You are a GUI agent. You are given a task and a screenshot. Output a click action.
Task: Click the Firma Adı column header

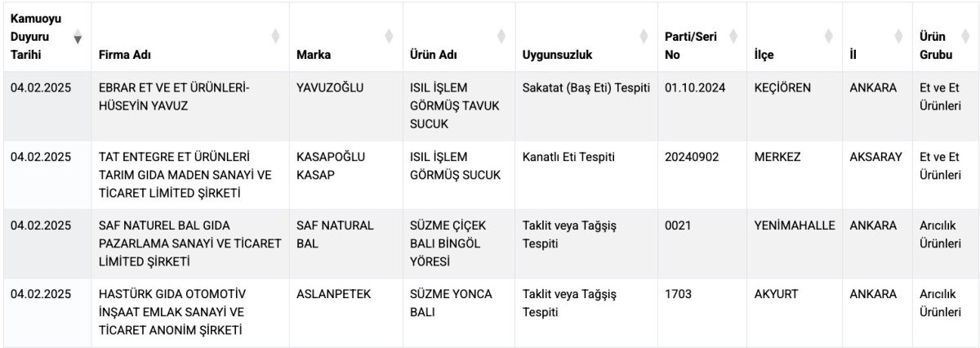[x=125, y=56]
